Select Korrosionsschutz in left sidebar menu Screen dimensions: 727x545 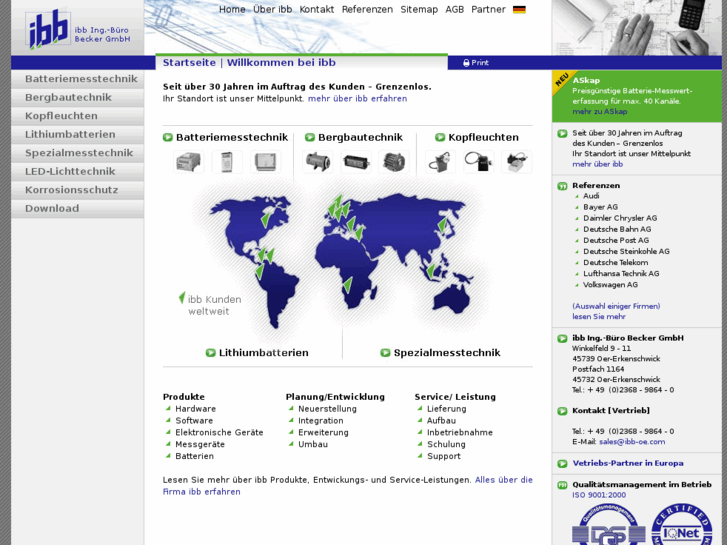(77, 190)
